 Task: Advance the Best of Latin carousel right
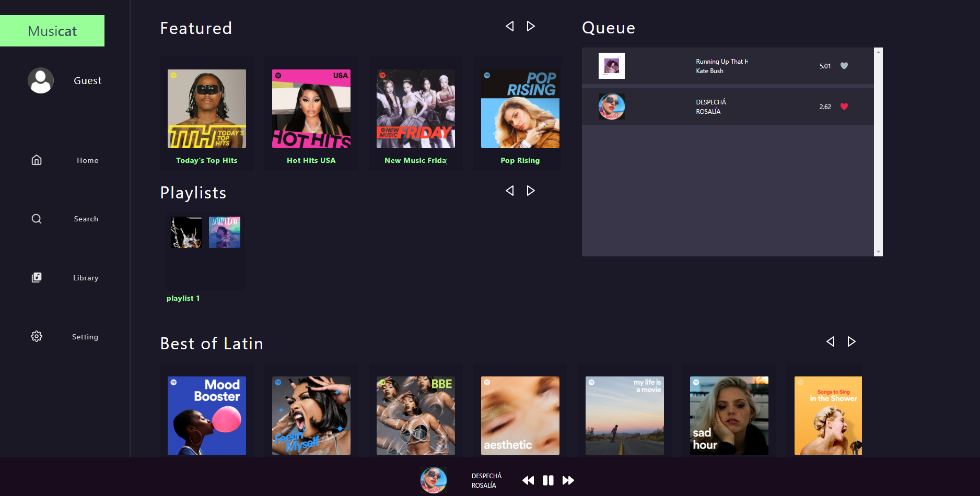point(851,341)
